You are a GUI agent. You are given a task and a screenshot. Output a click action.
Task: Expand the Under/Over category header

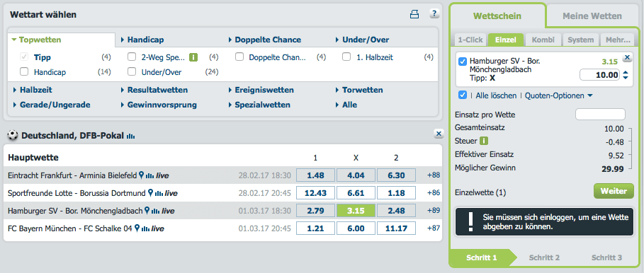pos(363,40)
